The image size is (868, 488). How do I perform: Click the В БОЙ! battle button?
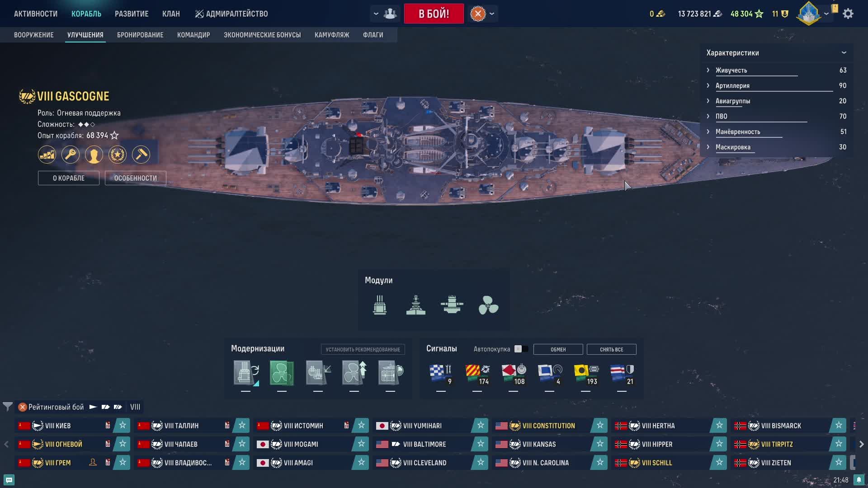coord(434,14)
